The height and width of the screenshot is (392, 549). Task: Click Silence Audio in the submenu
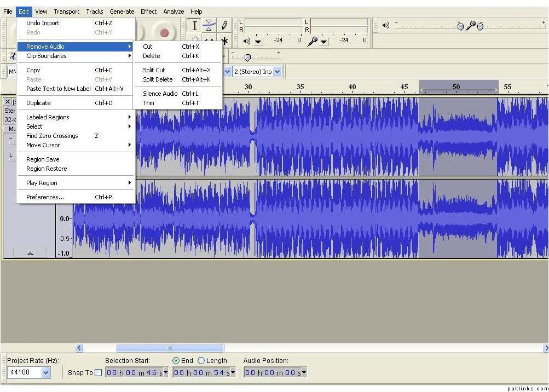click(160, 94)
